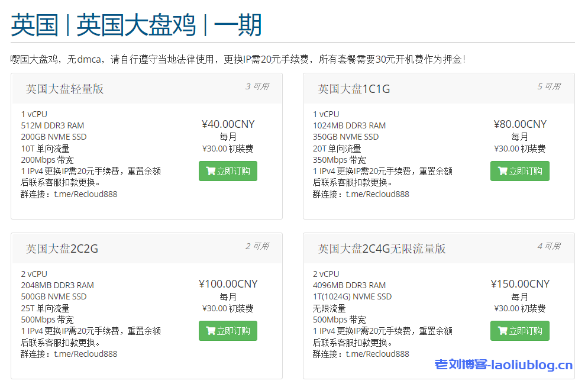Click the 5 可用 availability label
Image resolution: width=588 pixels, height=387 pixels.
pyautogui.click(x=549, y=86)
